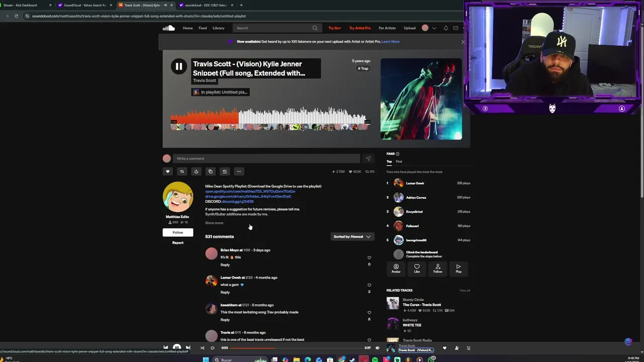Skip to next track in player bar

pos(188,347)
